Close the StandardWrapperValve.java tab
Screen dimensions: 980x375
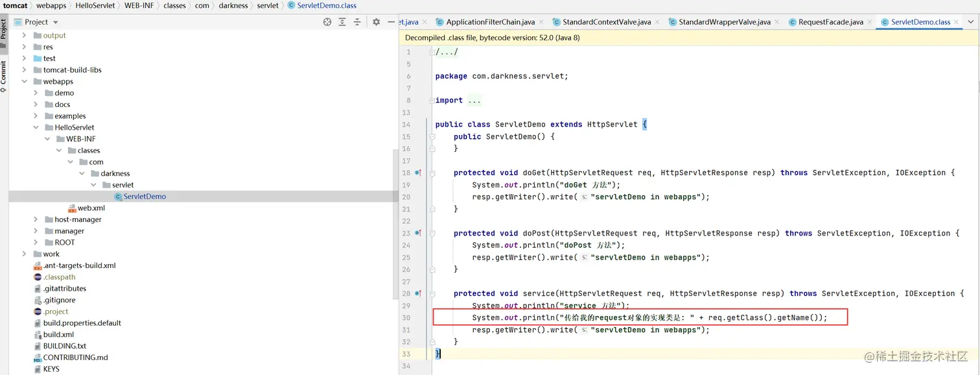coord(776,22)
